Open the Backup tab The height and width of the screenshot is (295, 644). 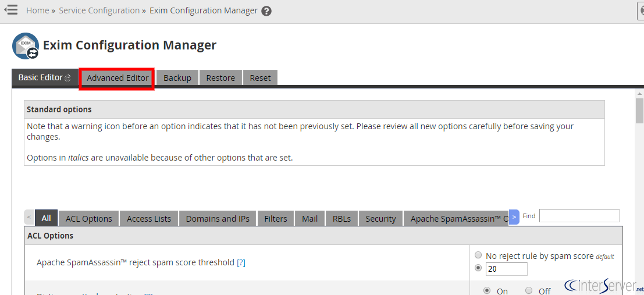click(x=177, y=78)
